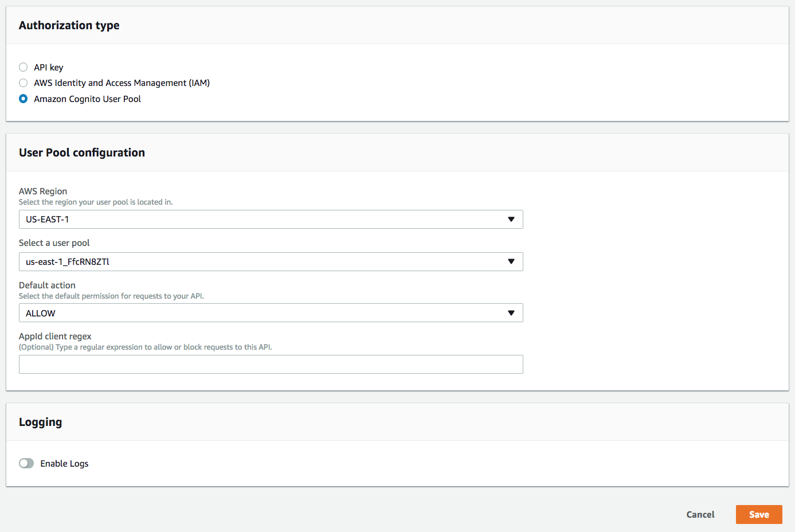Open the AWS Region dropdown
The height and width of the screenshot is (532, 795).
click(x=271, y=219)
